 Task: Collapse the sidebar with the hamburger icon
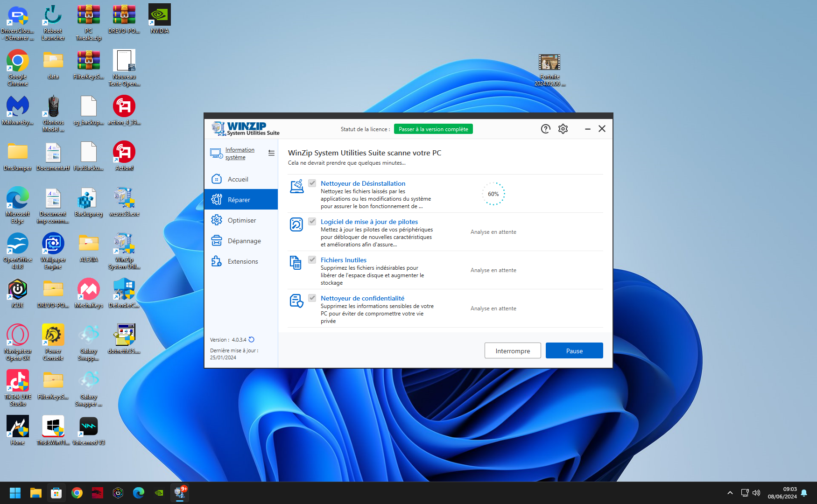coord(271,153)
